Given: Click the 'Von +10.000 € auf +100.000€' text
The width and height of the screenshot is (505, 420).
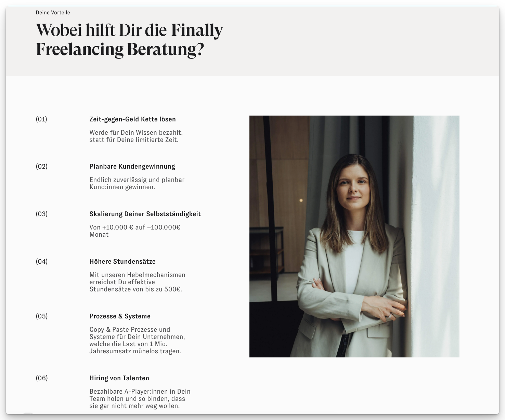Looking at the screenshot, I should (135, 227).
